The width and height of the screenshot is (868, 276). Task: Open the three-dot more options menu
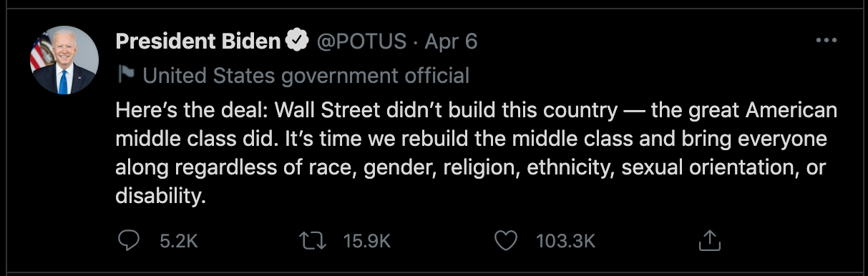[826, 41]
